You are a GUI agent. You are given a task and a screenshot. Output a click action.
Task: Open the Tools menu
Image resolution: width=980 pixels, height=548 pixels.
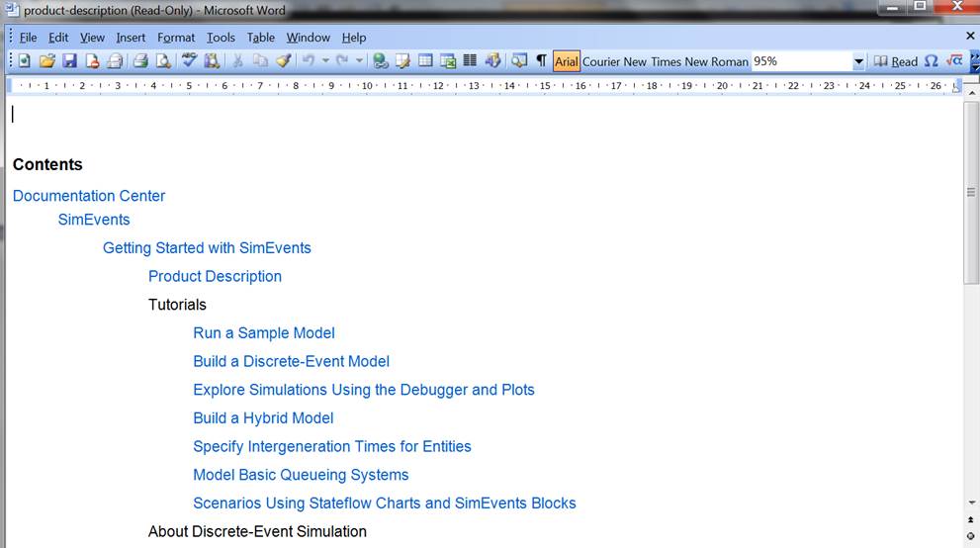coord(221,38)
